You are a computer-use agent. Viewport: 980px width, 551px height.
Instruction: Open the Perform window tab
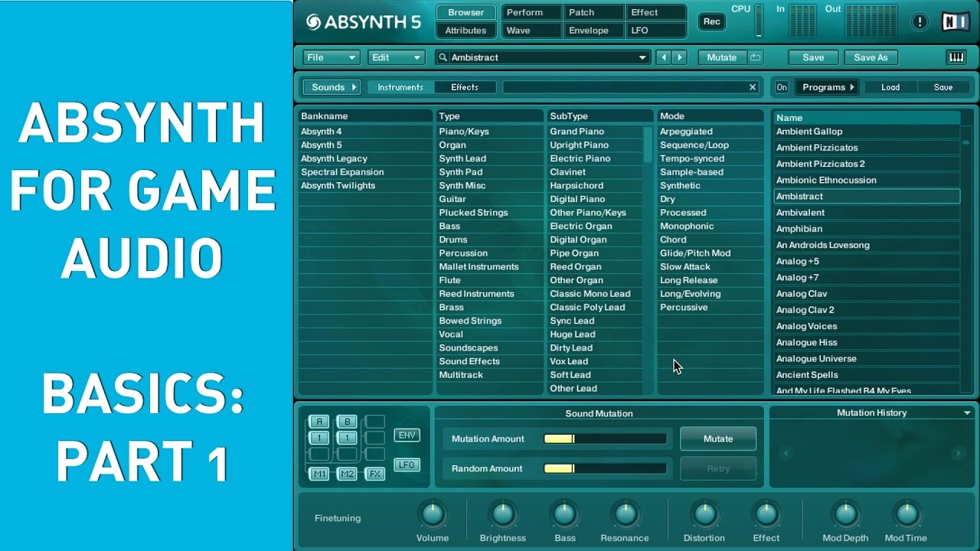point(532,12)
